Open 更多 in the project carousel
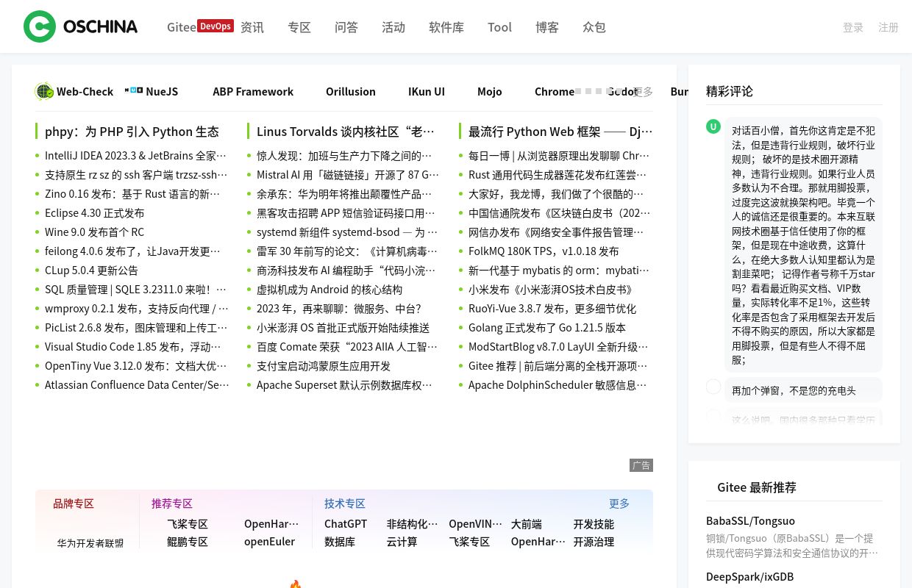This screenshot has height=588, width=912. tap(644, 91)
